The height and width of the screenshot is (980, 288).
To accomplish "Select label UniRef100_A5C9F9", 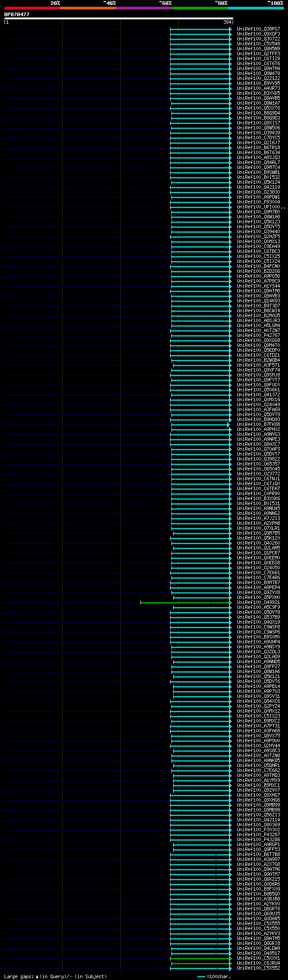I will [258, 607].
